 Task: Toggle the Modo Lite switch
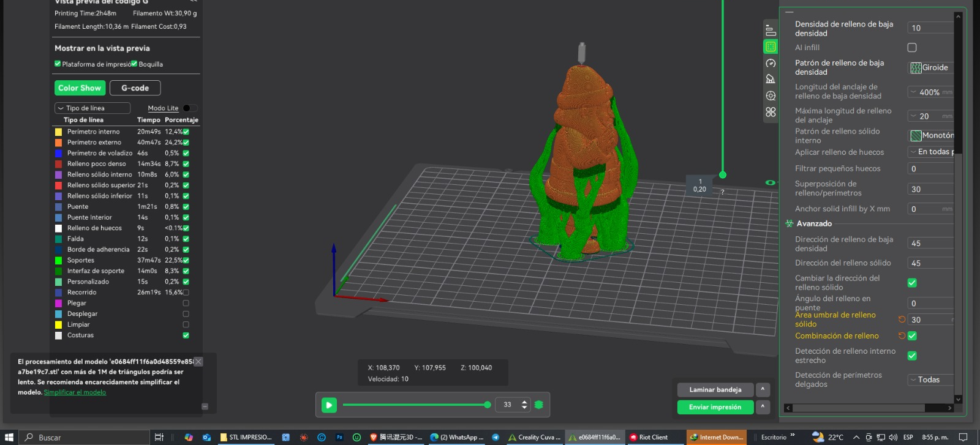(x=189, y=108)
